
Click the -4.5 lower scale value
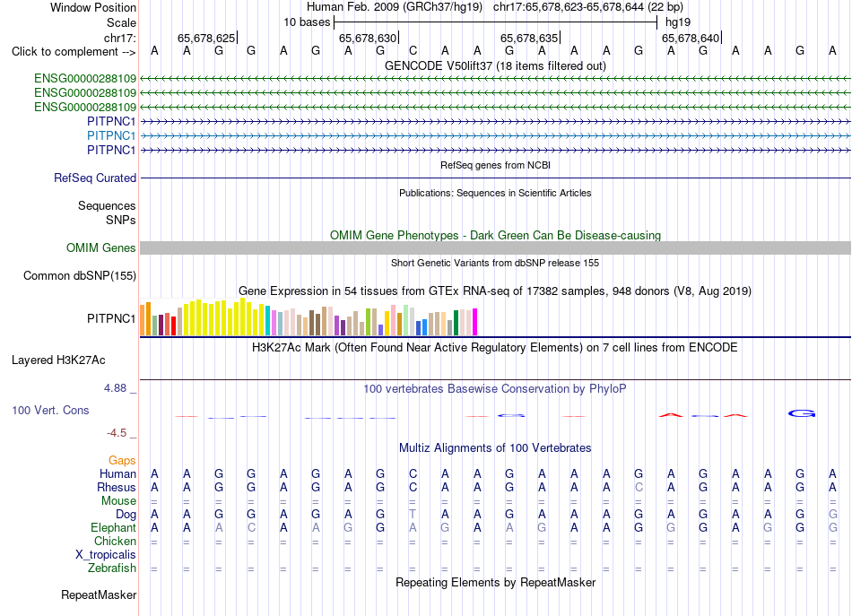(x=117, y=433)
